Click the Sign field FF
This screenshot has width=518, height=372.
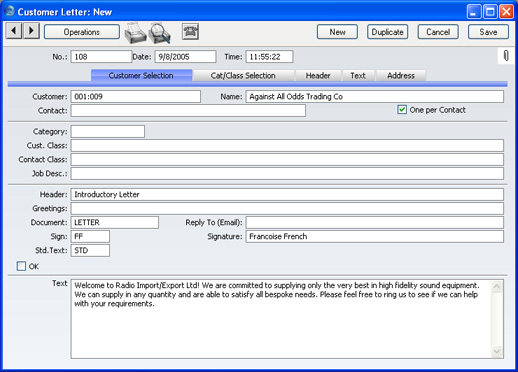coord(90,237)
